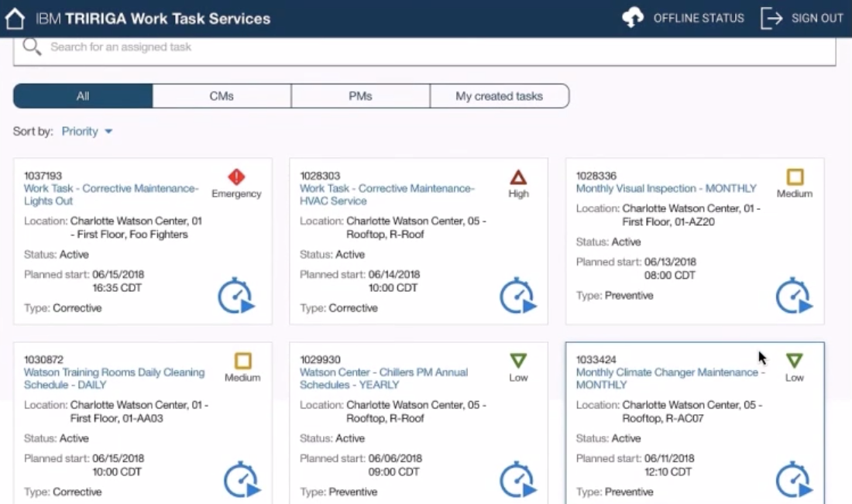Start timer for Chillers PM Annual task
The width and height of the screenshot is (852, 504).
pyautogui.click(x=518, y=480)
